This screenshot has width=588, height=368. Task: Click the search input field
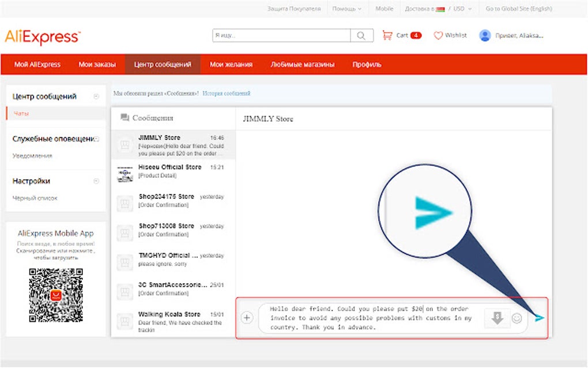[282, 35]
